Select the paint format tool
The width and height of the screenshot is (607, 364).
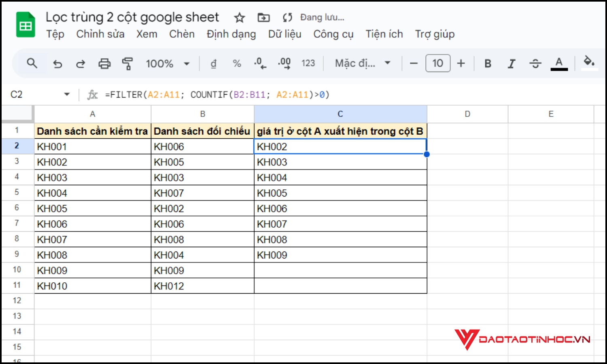(127, 63)
